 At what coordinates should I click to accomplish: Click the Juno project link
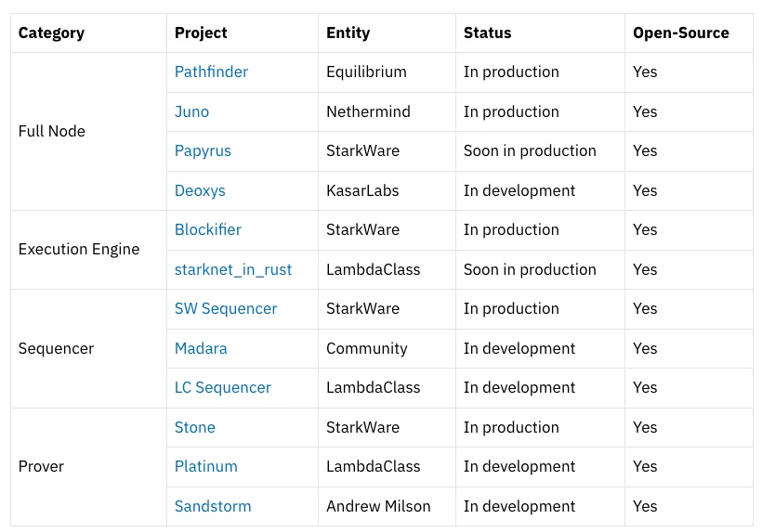tap(191, 111)
